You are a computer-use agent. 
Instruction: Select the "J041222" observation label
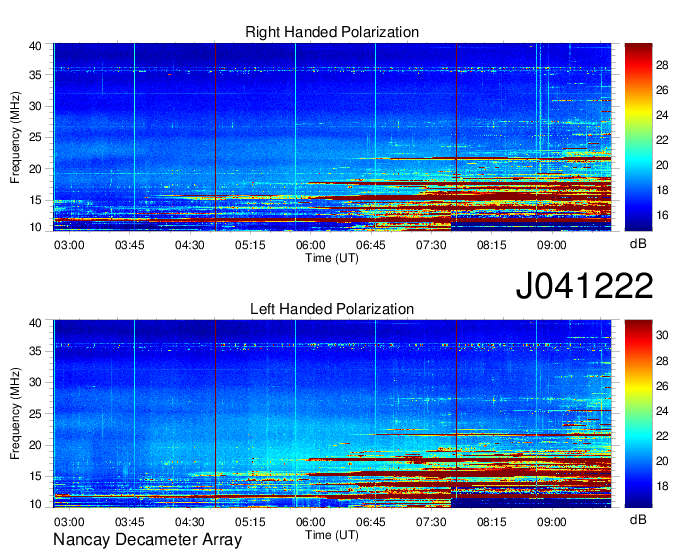tap(584, 286)
